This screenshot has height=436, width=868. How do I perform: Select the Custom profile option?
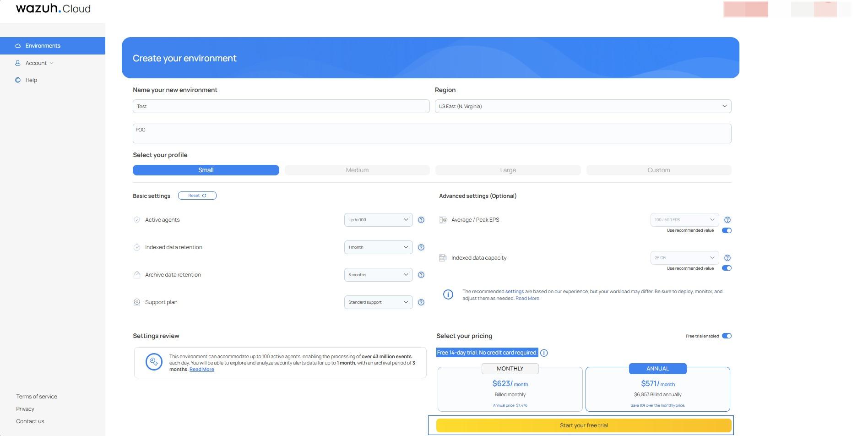click(x=658, y=170)
